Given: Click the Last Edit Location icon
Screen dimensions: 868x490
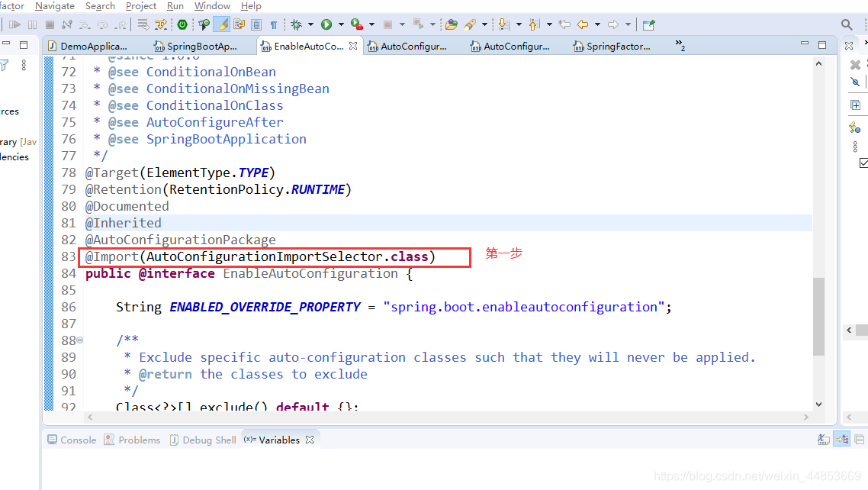Looking at the screenshot, I should 564,24.
